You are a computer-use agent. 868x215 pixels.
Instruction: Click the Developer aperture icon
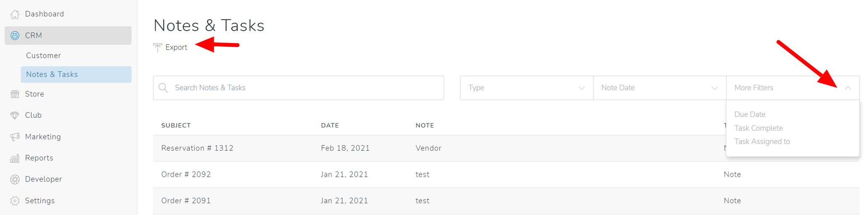point(15,179)
